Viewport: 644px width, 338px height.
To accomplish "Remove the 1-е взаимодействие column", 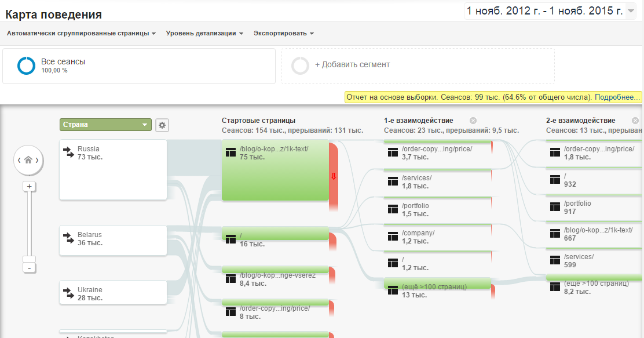I will pyautogui.click(x=473, y=121).
